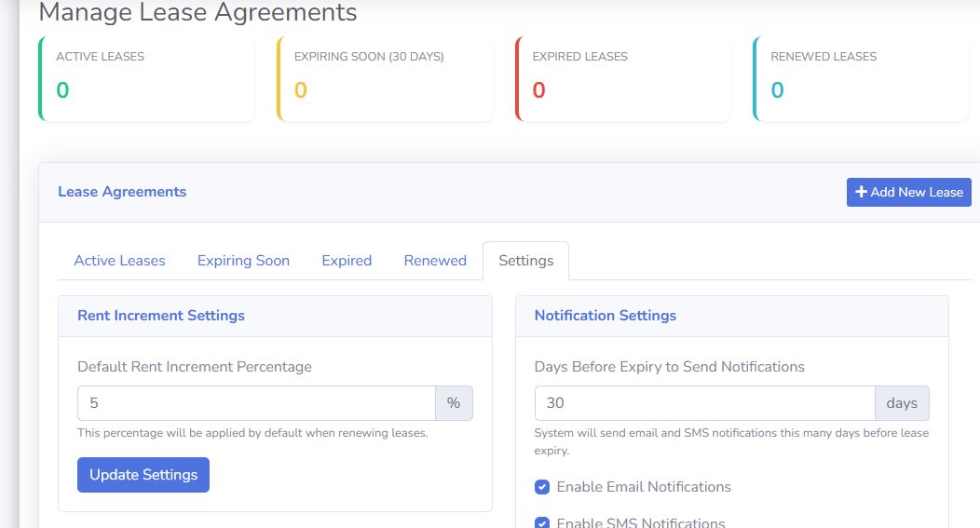This screenshot has width=980, height=528.
Task: Click the Update Settings button
Action: click(x=143, y=475)
